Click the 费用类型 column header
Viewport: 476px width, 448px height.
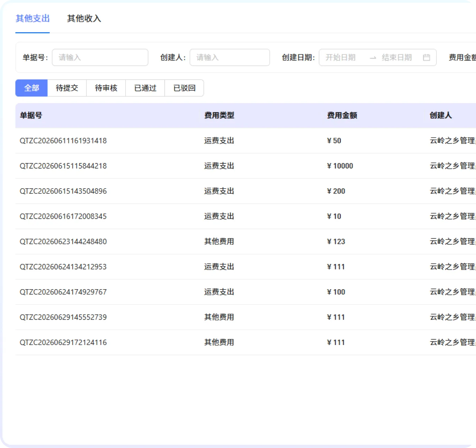pos(219,115)
